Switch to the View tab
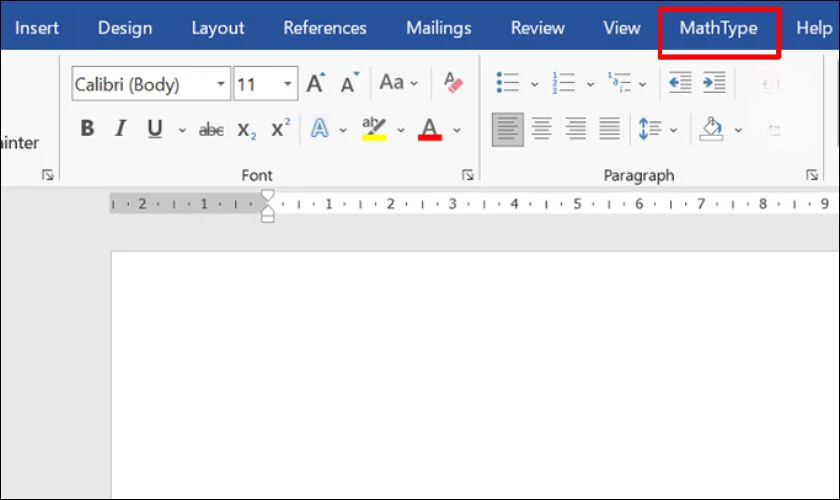 pos(621,28)
